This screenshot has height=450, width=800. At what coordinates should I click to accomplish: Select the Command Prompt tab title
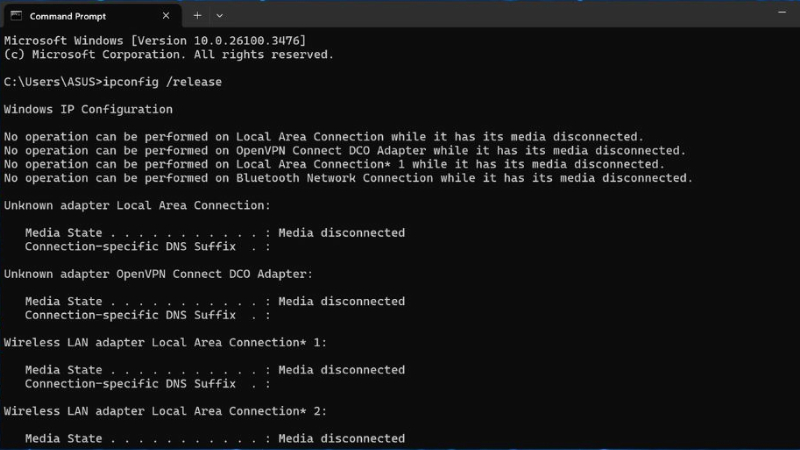[x=68, y=16]
